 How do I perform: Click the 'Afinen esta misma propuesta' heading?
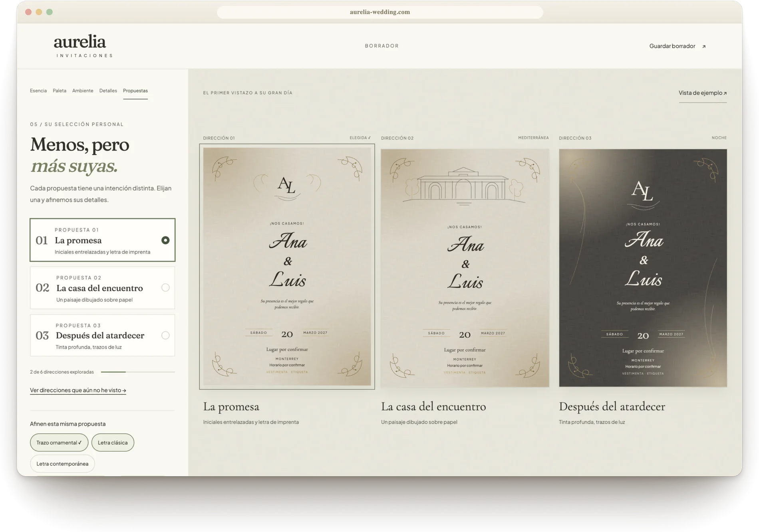(68, 424)
